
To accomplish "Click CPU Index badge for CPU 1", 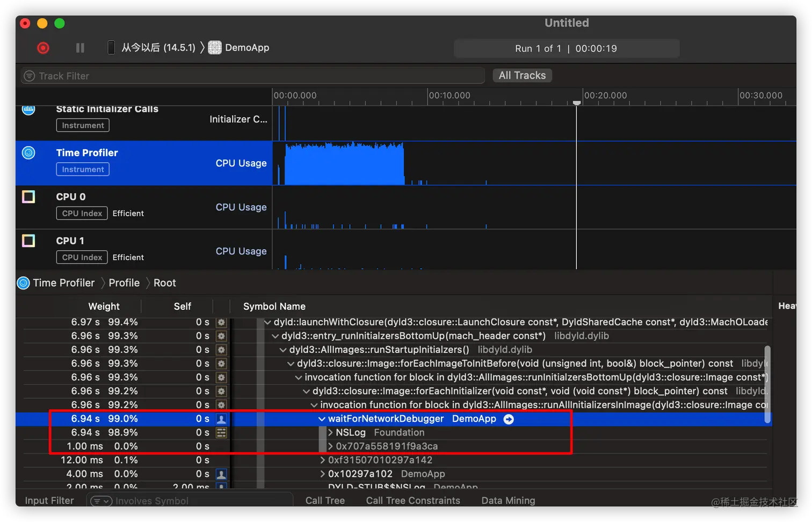I will (82, 257).
